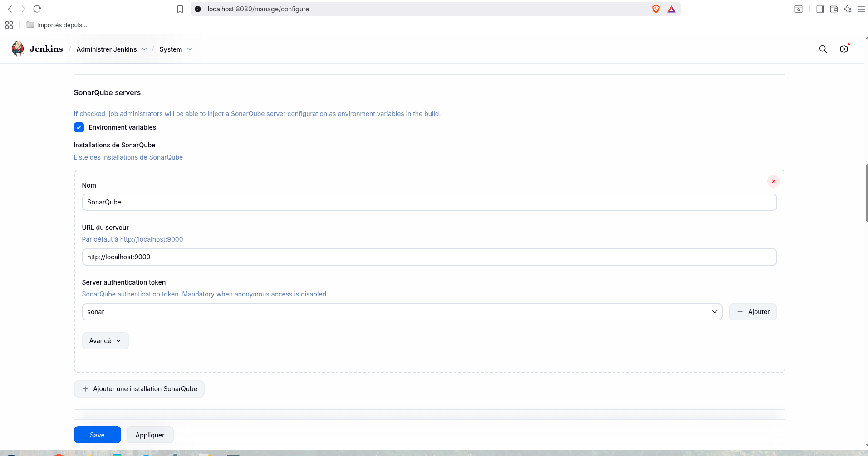Open the Brave wallet icon

point(834,9)
